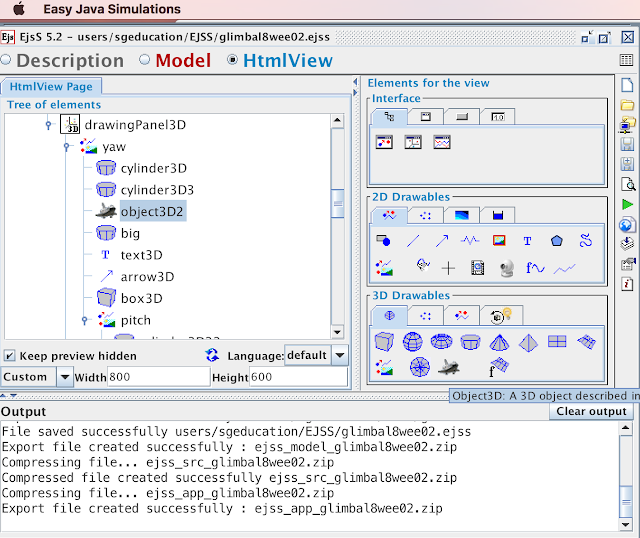Click the Height input field
The width and height of the screenshot is (640, 538).
[x=298, y=376]
